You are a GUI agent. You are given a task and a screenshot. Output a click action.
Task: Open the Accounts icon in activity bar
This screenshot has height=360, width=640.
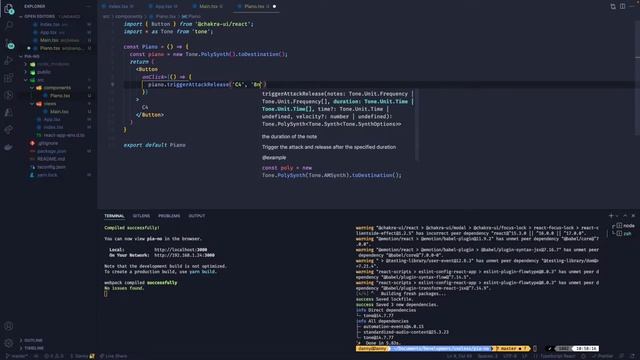click(9, 326)
